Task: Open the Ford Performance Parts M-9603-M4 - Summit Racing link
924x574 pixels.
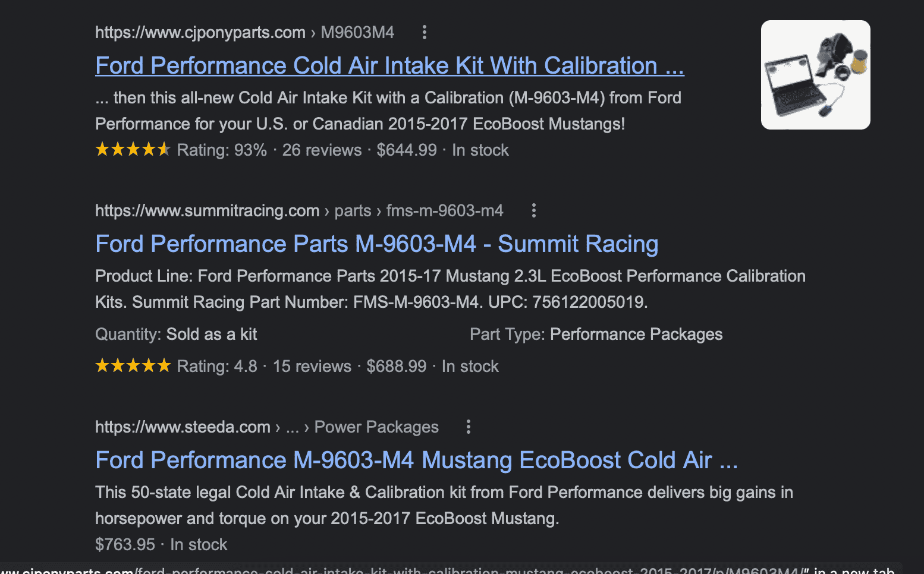Action: click(x=376, y=244)
